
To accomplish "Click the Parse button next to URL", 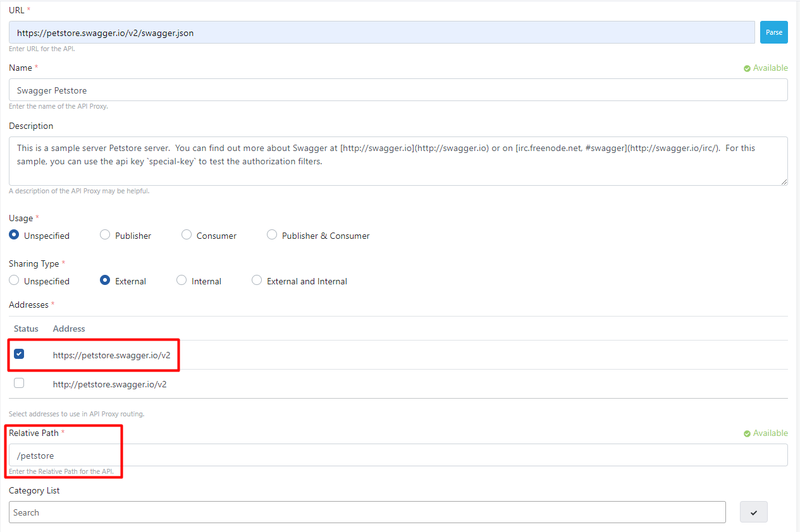I will (x=773, y=32).
